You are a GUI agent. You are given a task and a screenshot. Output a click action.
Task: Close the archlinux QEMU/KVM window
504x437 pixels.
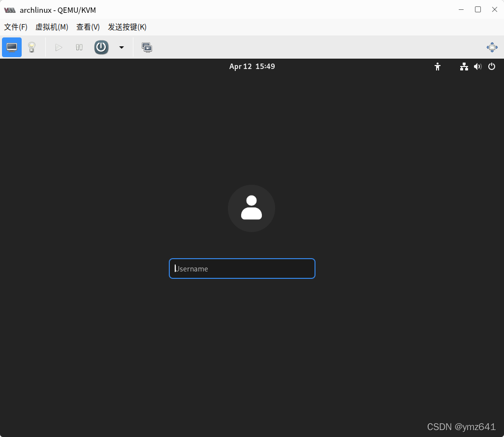click(495, 10)
